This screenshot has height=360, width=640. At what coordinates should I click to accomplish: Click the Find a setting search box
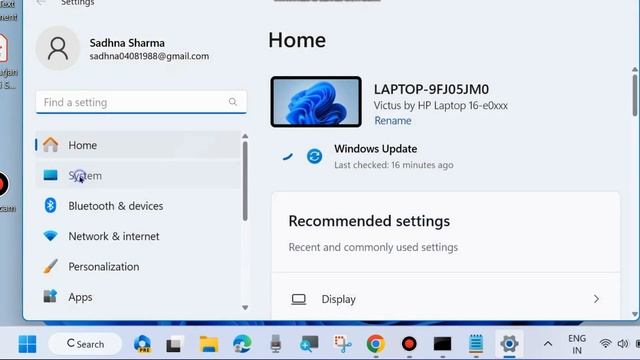141,102
